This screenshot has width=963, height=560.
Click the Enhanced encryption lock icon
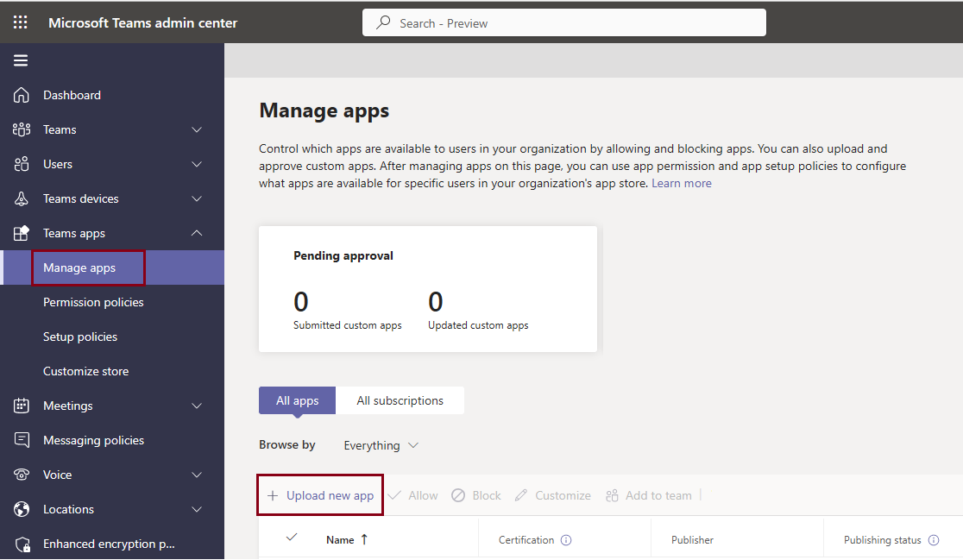pyautogui.click(x=22, y=544)
